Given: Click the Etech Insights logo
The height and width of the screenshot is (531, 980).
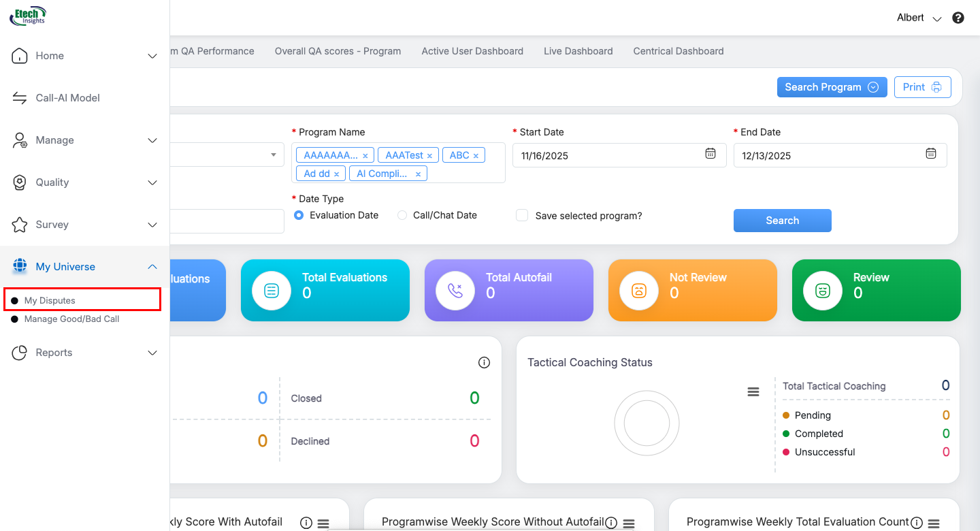Looking at the screenshot, I should point(29,15).
